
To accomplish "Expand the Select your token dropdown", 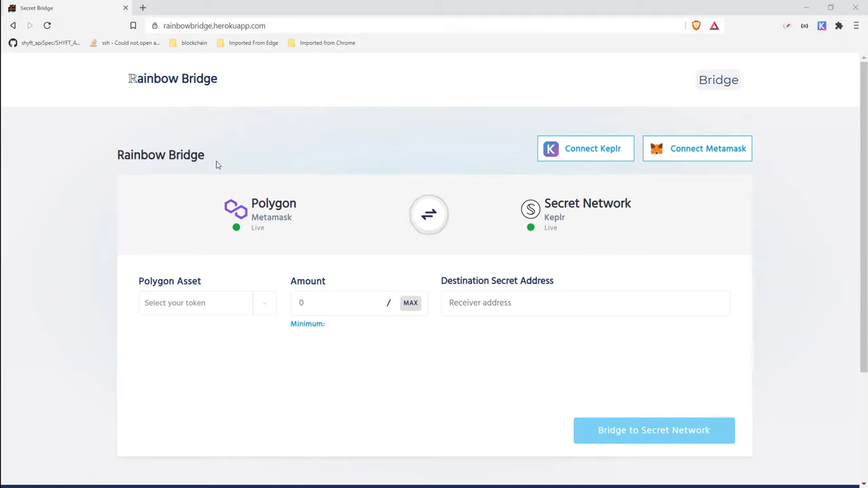I will point(207,303).
